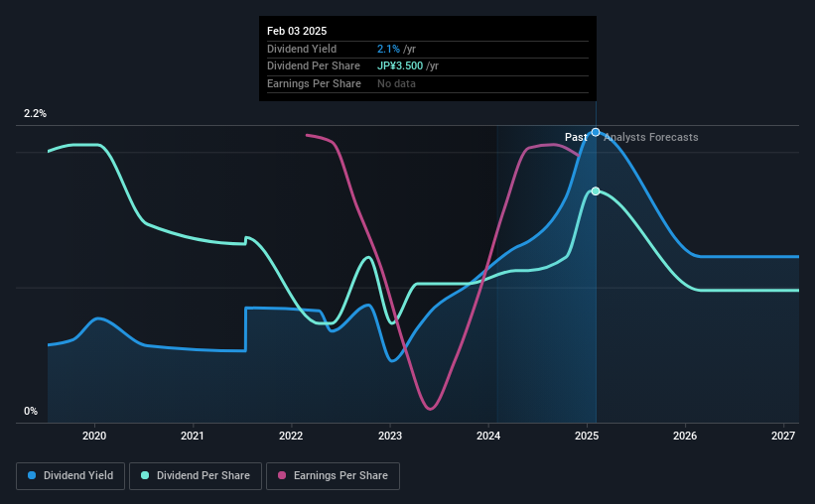
Task: Click the Analysts Forecasts label
Action: [x=651, y=137]
